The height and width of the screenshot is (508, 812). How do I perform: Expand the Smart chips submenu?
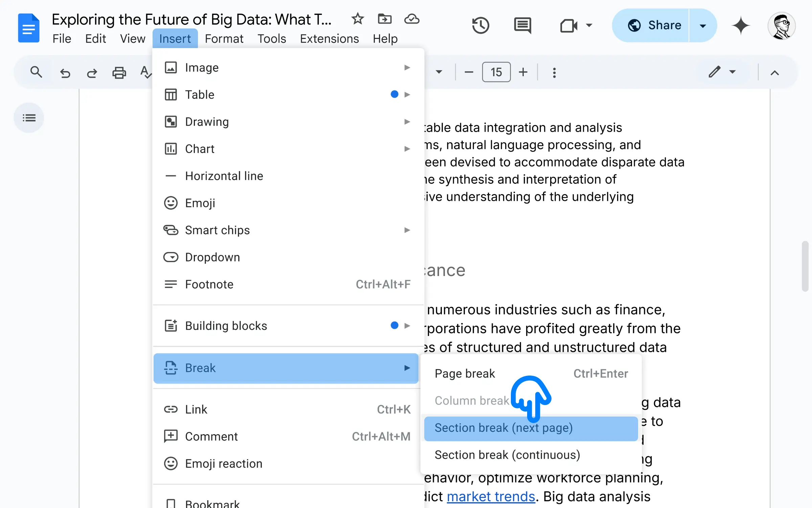(x=288, y=230)
